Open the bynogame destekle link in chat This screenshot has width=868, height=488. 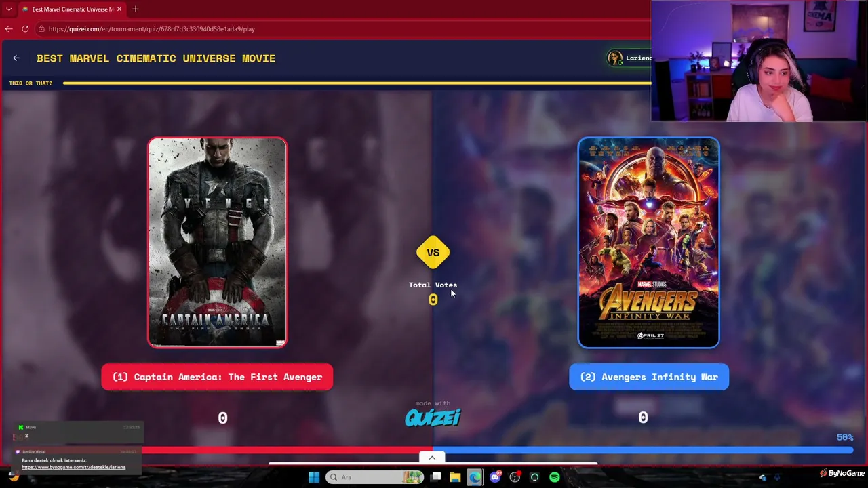pos(73,467)
